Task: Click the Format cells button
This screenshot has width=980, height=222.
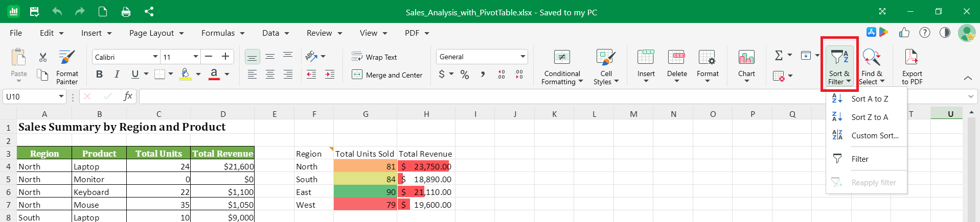Action: click(x=708, y=67)
